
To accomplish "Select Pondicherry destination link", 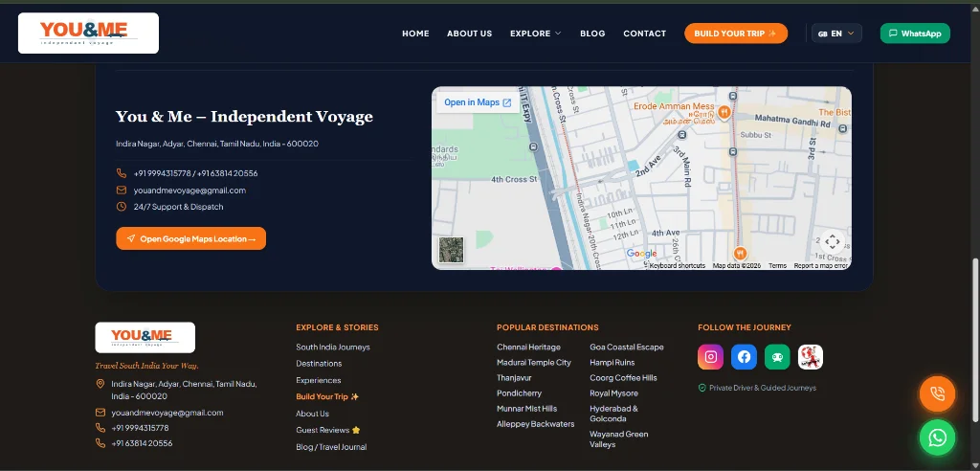I will click(x=520, y=392).
